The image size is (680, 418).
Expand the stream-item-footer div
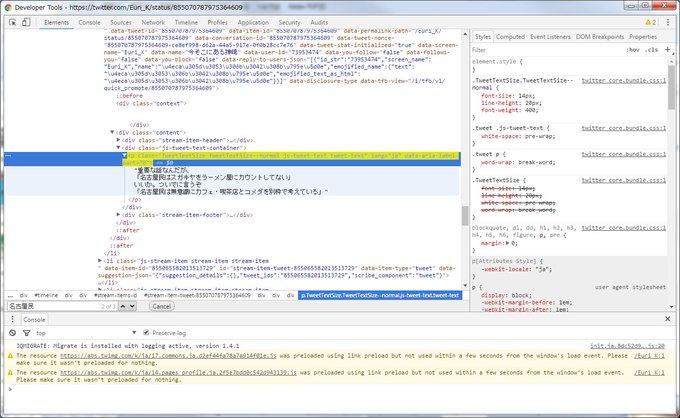[x=118, y=215]
